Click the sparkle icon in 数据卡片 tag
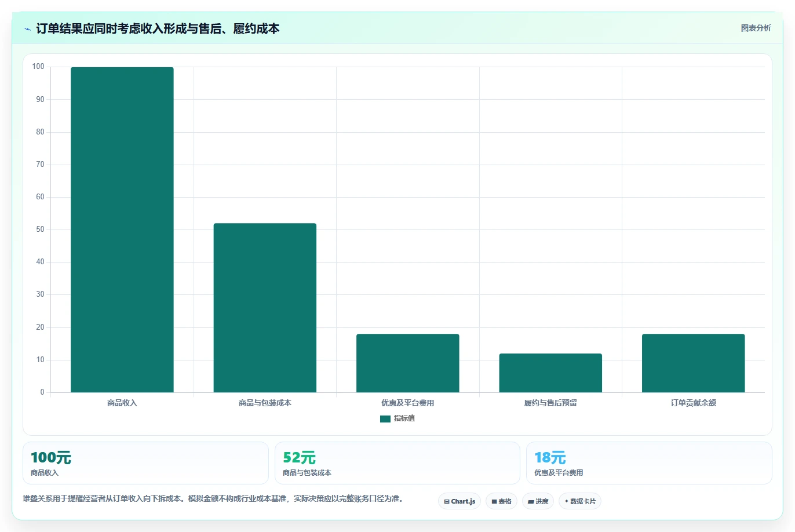Viewport: 795px width, 532px height. click(x=567, y=501)
